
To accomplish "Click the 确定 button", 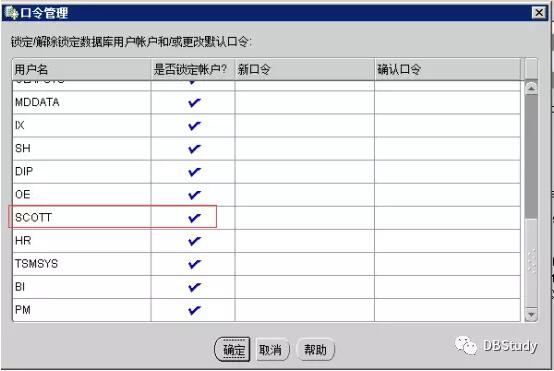I will [232, 349].
